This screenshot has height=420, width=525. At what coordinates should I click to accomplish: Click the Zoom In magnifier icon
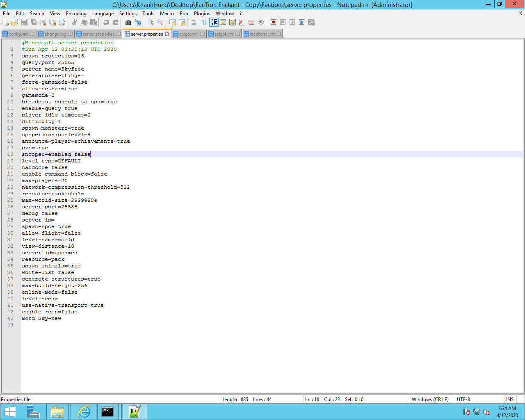click(151, 22)
